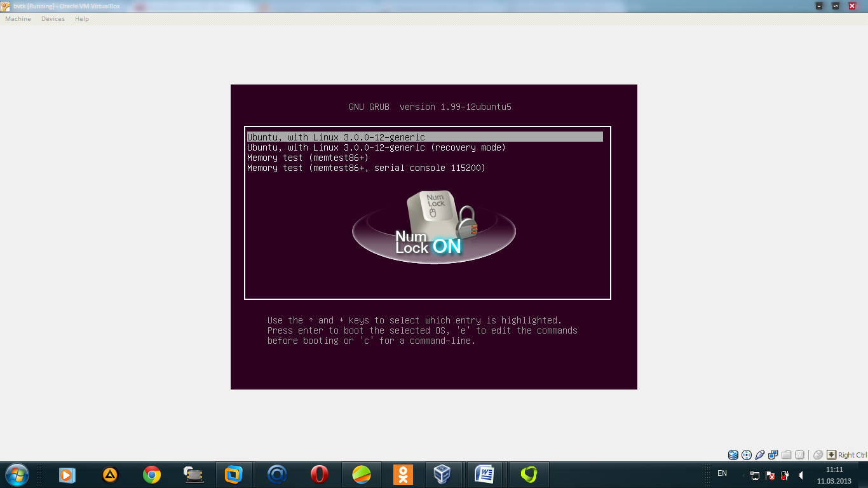This screenshot has width=868, height=488.
Task: Open the Action Center flag tray icon
Action: click(x=770, y=475)
